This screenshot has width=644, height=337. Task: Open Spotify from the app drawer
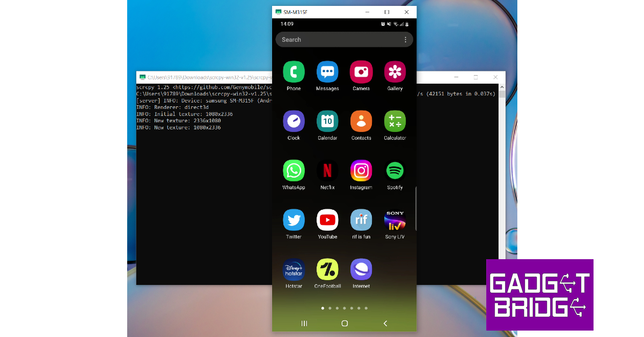(x=395, y=171)
